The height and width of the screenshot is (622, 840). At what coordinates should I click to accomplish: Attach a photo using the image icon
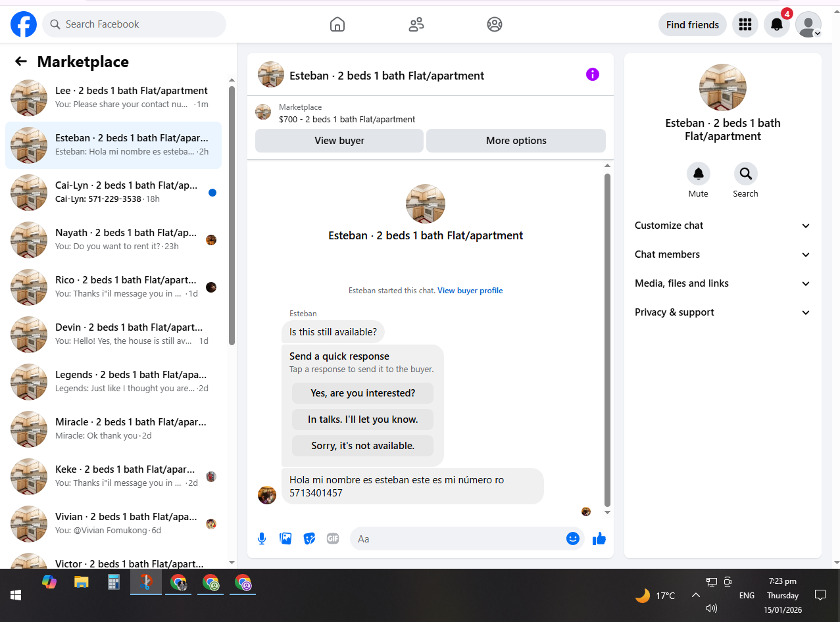click(285, 538)
